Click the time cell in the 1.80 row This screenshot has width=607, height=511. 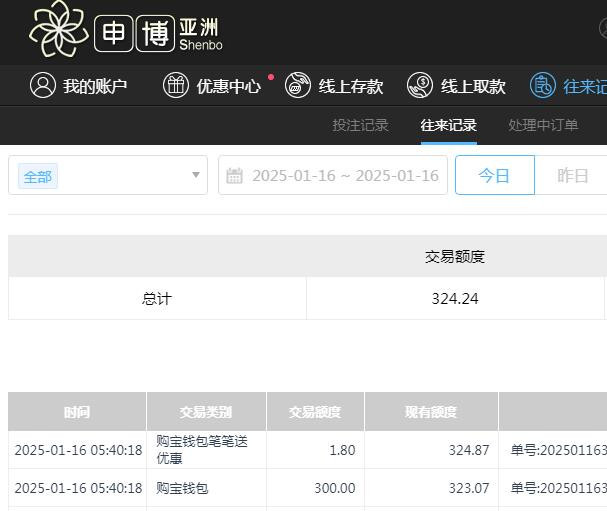coord(79,450)
